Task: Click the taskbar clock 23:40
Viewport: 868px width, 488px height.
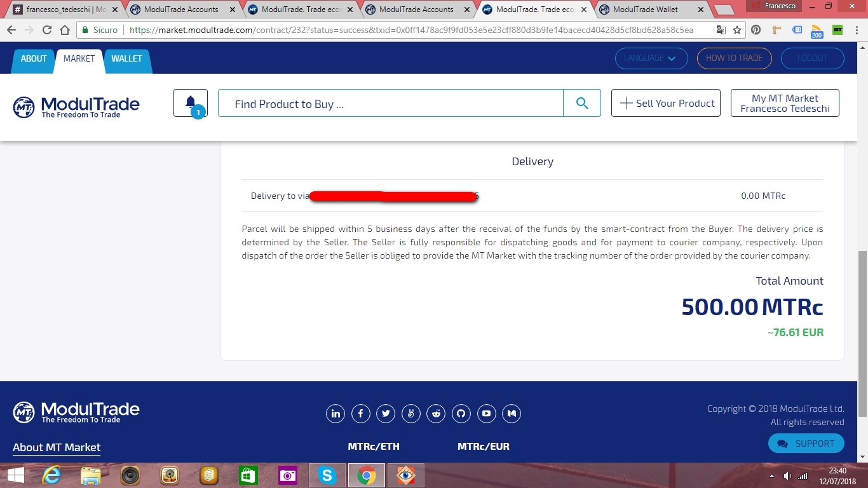Action: [x=837, y=470]
